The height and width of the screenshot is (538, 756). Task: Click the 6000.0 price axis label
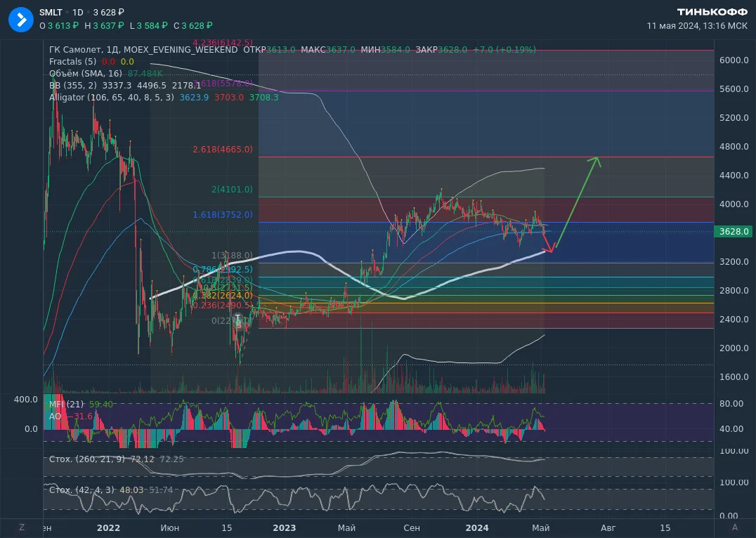[x=734, y=60]
